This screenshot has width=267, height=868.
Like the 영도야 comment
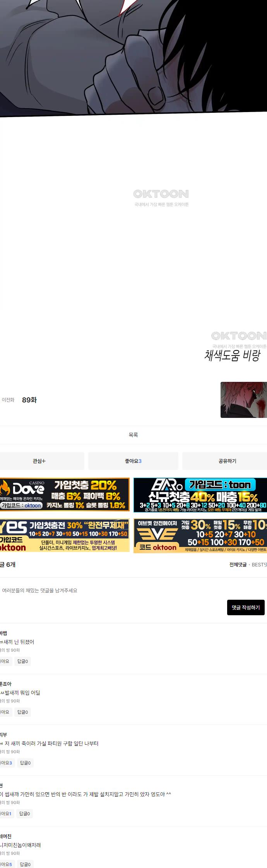(x=6, y=813)
